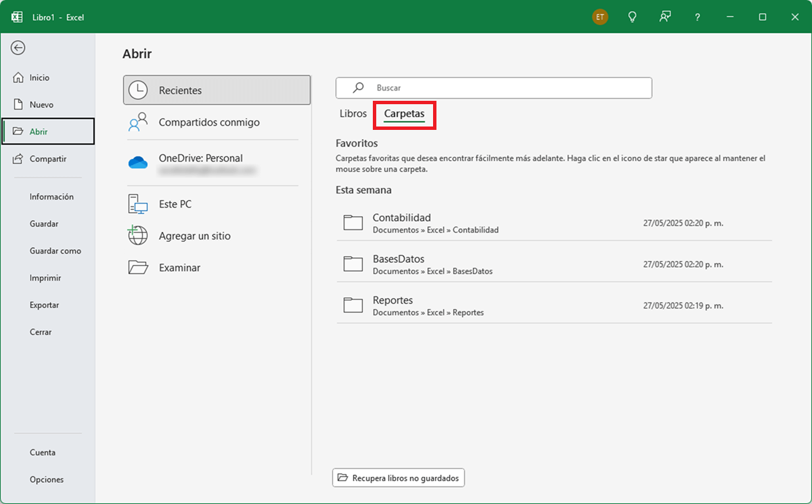Click the Excel logo in title bar
This screenshot has height=504, width=812.
[x=17, y=17]
